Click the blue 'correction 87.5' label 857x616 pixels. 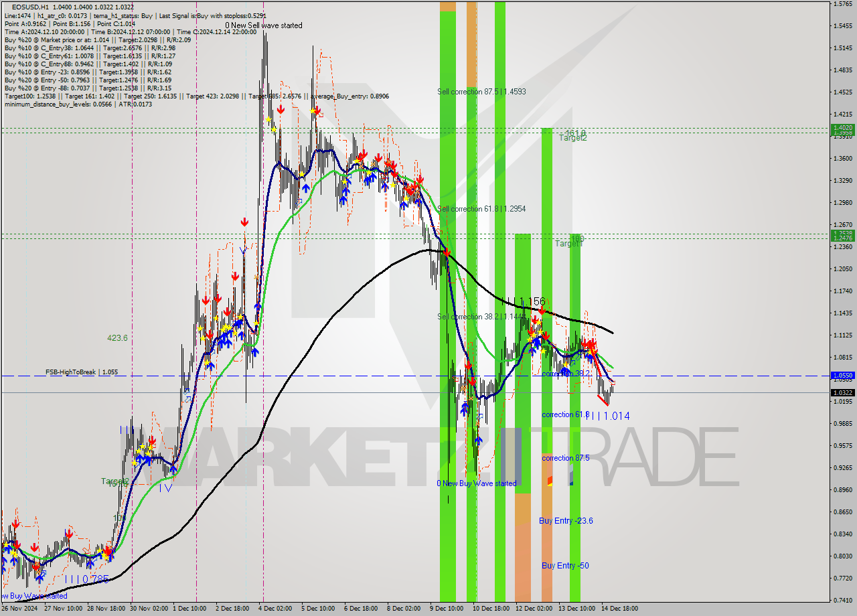pos(566,458)
